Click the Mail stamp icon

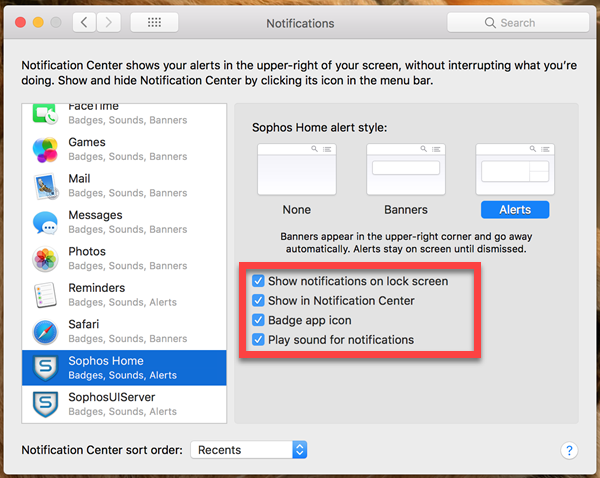[x=45, y=186]
